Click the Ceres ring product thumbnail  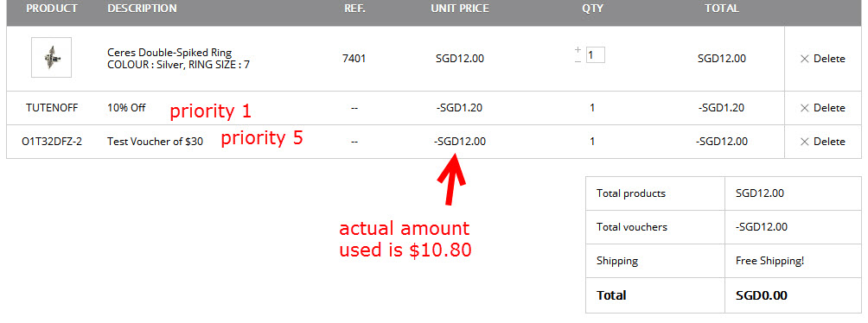point(52,58)
